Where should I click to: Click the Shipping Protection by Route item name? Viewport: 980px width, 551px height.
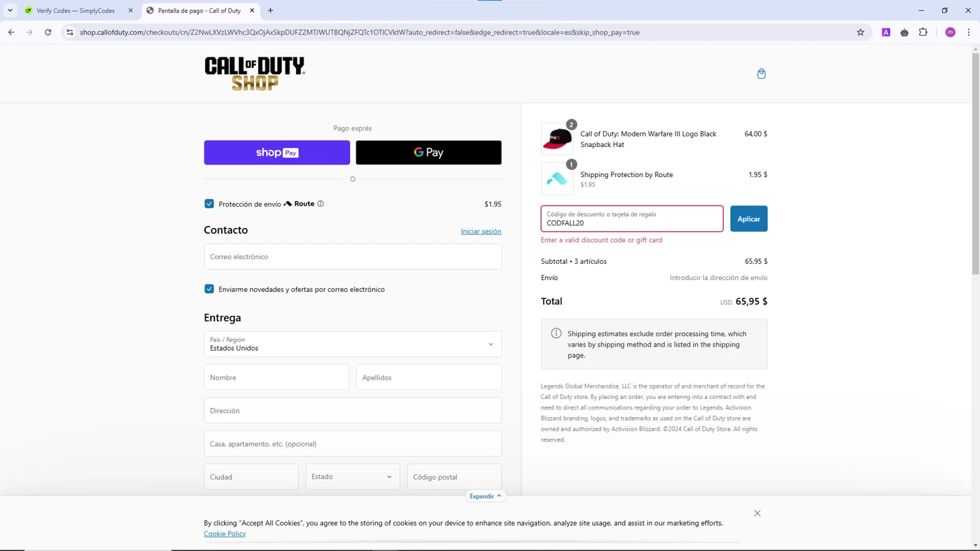627,174
